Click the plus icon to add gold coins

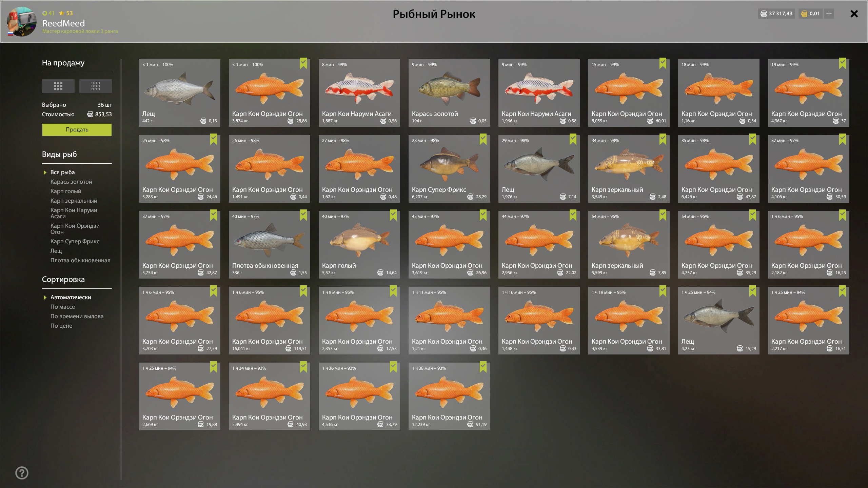[829, 14]
